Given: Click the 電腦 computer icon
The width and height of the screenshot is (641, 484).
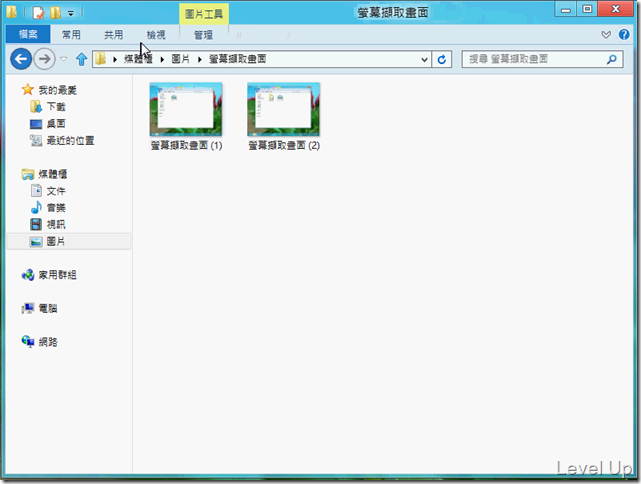Looking at the screenshot, I should pyautogui.click(x=28, y=308).
